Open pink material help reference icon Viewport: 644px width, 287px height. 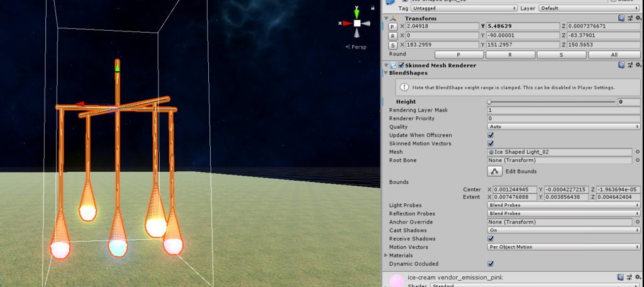pyautogui.click(x=621, y=278)
